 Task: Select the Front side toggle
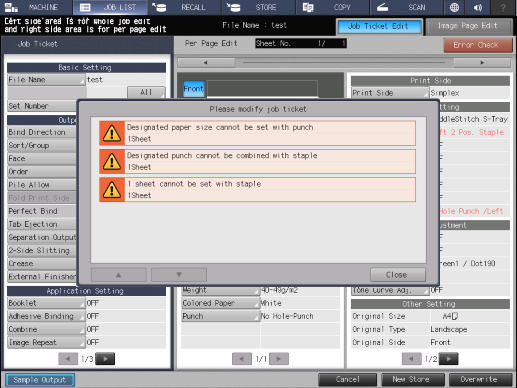click(x=193, y=89)
